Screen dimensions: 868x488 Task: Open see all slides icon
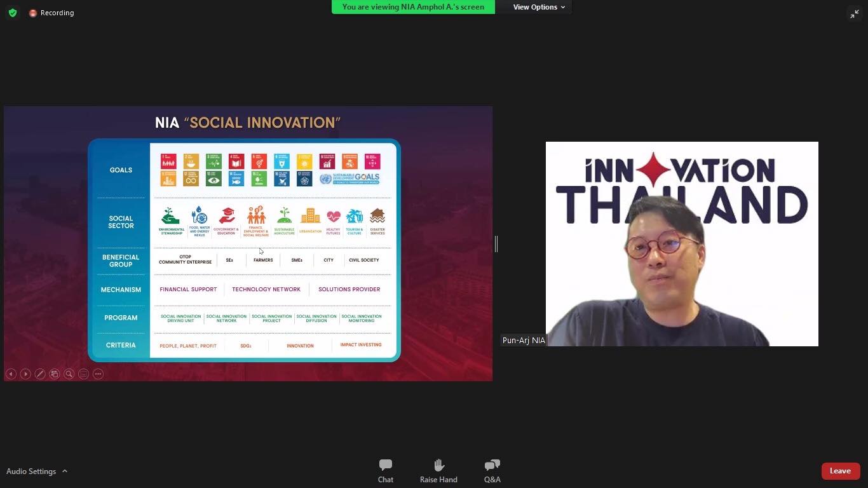[x=55, y=374]
